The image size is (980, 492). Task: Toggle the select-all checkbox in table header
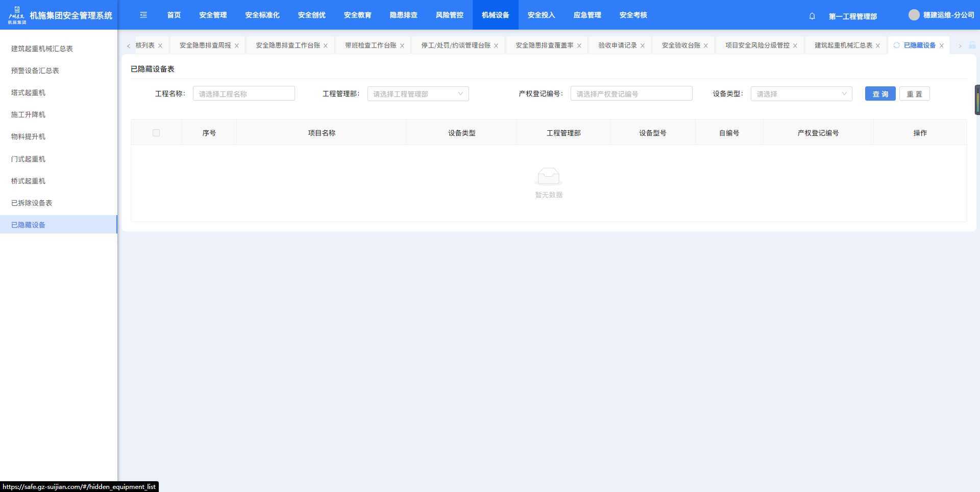coord(156,133)
